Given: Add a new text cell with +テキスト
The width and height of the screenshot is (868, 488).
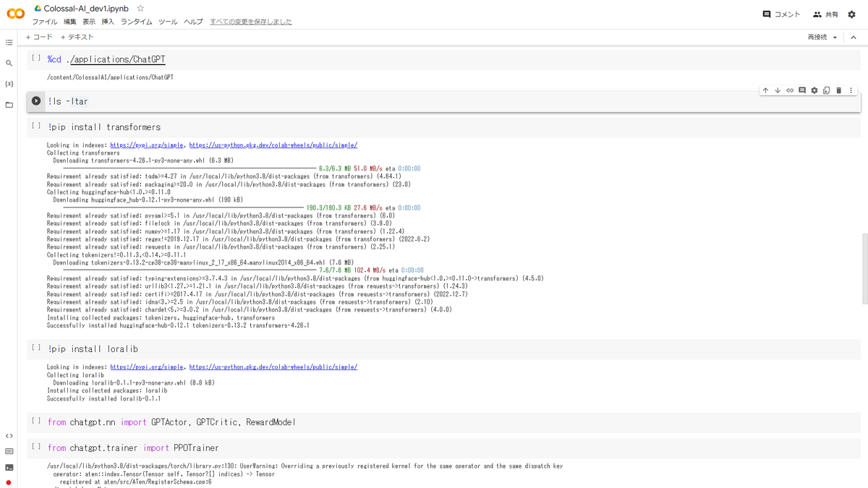Looking at the screenshot, I should pos(77,37).
